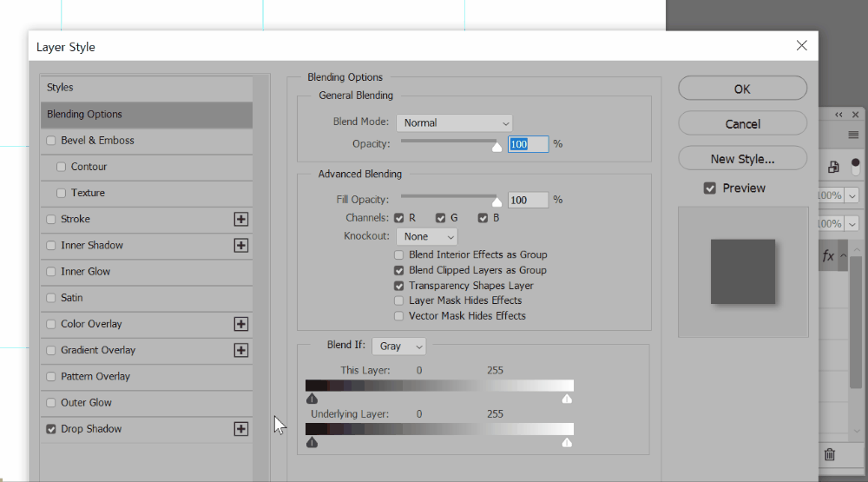Uncheck the R channel checkbox
This screenshot has width=868, height=482.
pos(398,218)
